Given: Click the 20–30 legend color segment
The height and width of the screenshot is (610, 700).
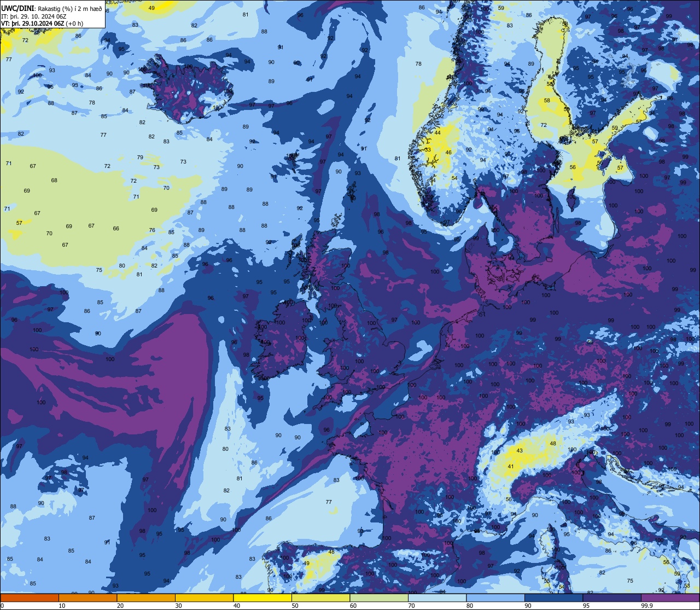Looking at the screenshot, I should click(146, 597).
